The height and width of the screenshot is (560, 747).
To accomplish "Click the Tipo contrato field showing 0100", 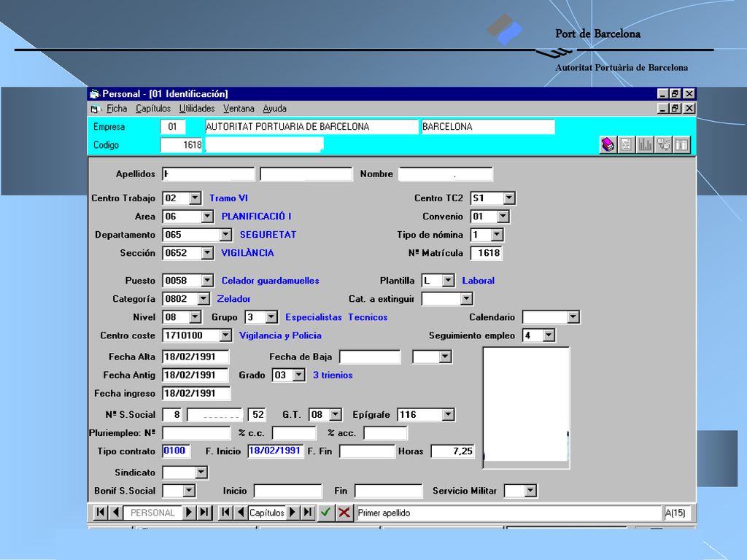I will click(x=177, y=451).
